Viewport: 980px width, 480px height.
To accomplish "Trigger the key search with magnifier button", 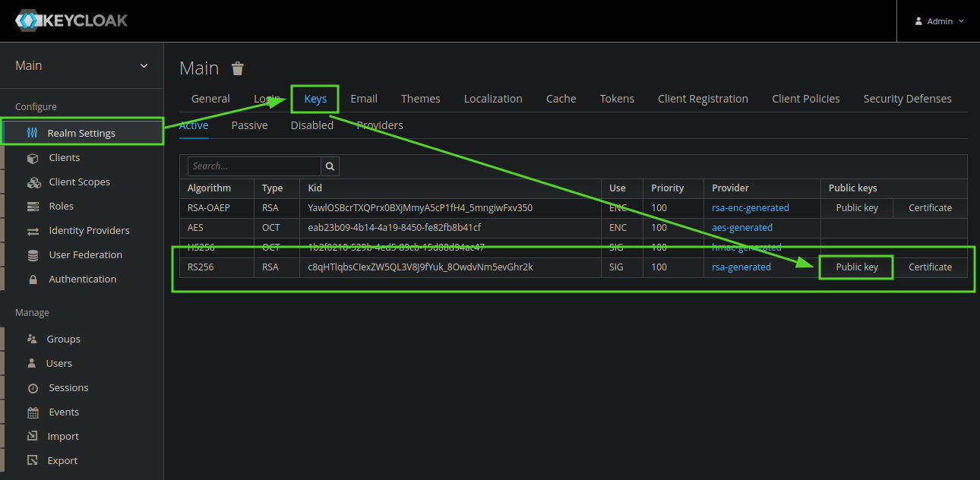I will point(330,166).
